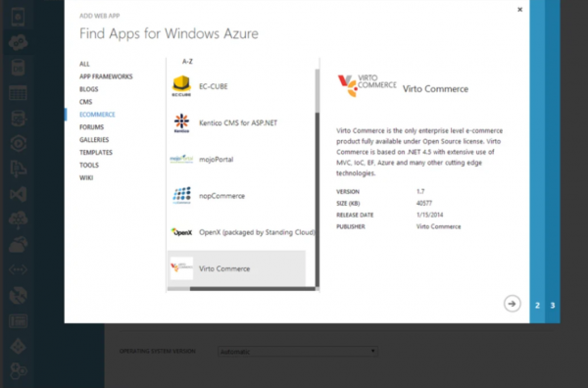Viewport: 588px width, 388px height.
Task: Click the Virto Commerce logo in details
Action: pyautogui.click(x=367, y=86)
